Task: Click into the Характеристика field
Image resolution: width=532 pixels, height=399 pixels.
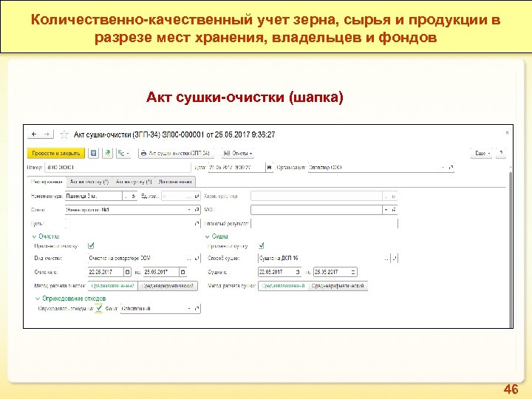Action: (x=316, y=196)
